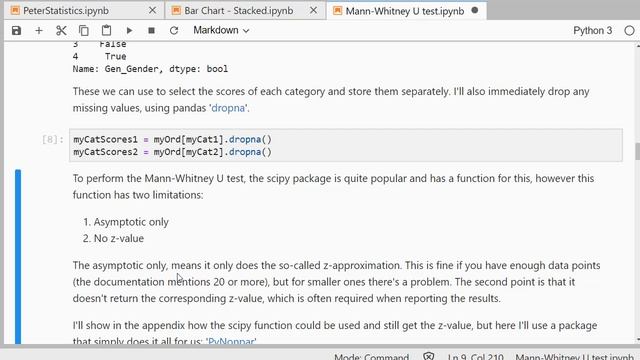
Task: Click the blue cell collapser bar
Action: coord(18,257)
